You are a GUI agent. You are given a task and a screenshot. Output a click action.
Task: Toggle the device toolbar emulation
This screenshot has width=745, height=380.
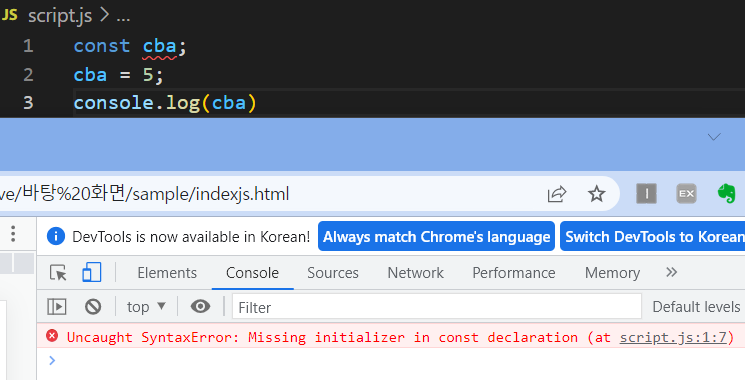91,273
